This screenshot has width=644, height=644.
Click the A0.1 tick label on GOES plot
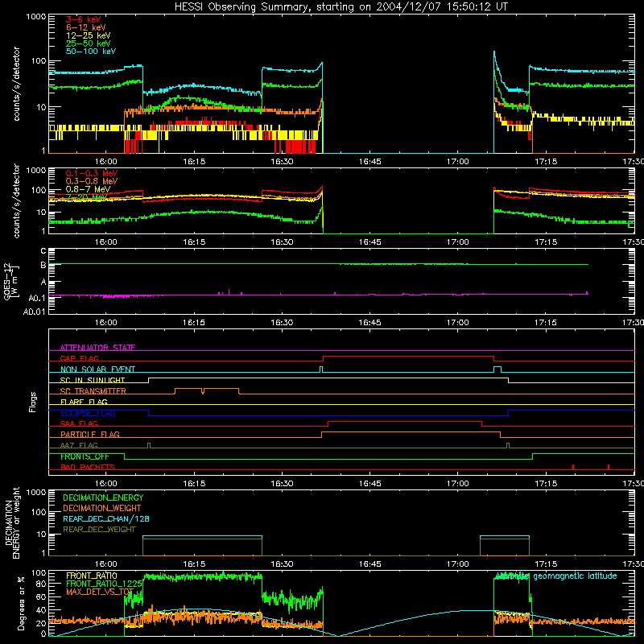pyautogui.click(x=37, y=299)
